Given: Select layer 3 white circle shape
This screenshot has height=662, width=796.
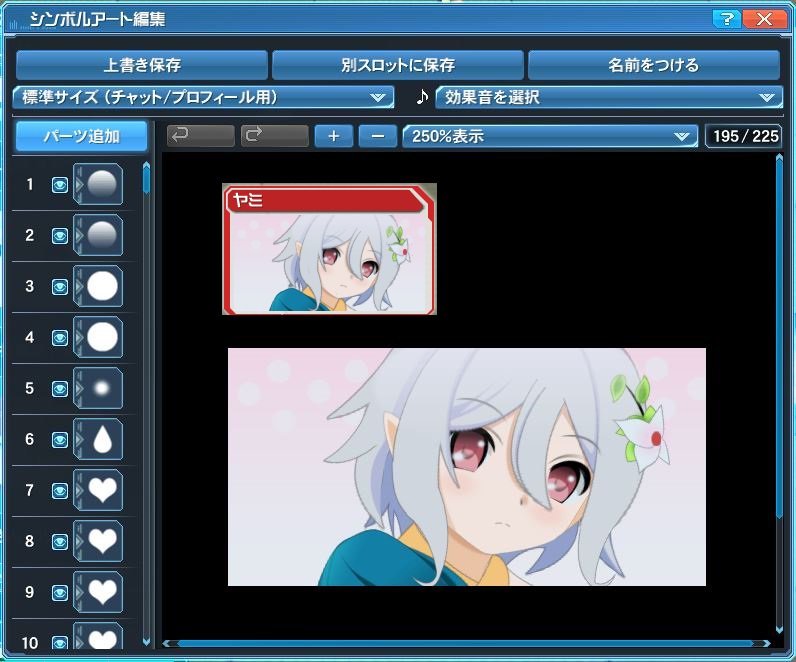Looking at the screenshot, I should (x=102, y=286).
